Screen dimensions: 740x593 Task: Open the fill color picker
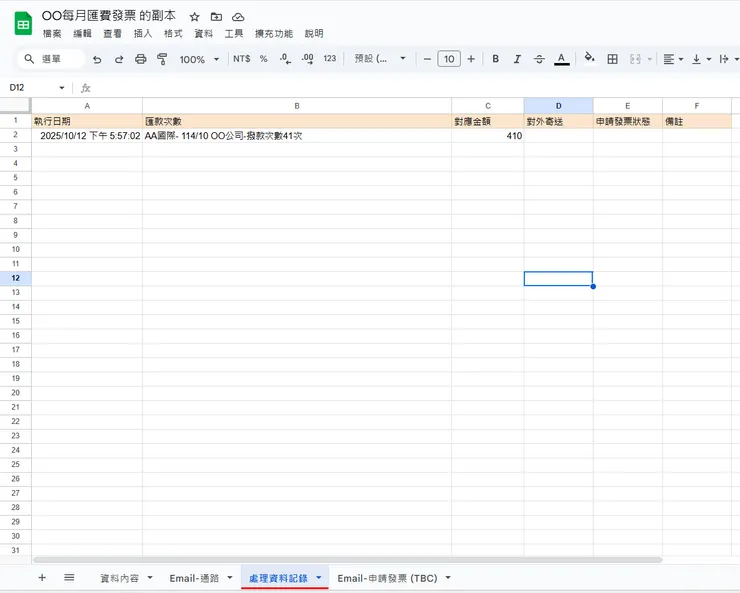[x=589, y=58]
